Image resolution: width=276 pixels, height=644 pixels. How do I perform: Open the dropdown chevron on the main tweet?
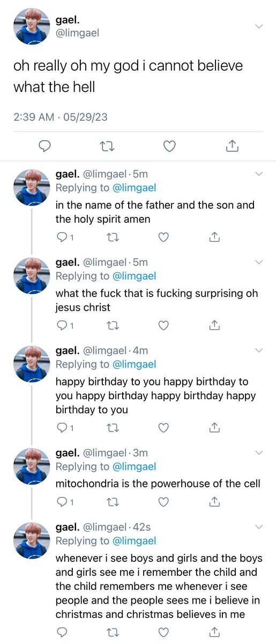[259, 26]
